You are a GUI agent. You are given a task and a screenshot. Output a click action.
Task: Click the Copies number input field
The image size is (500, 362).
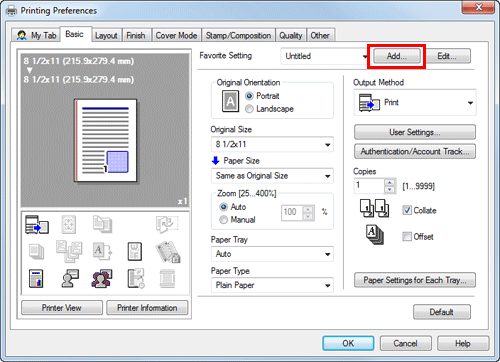point(369,186)
